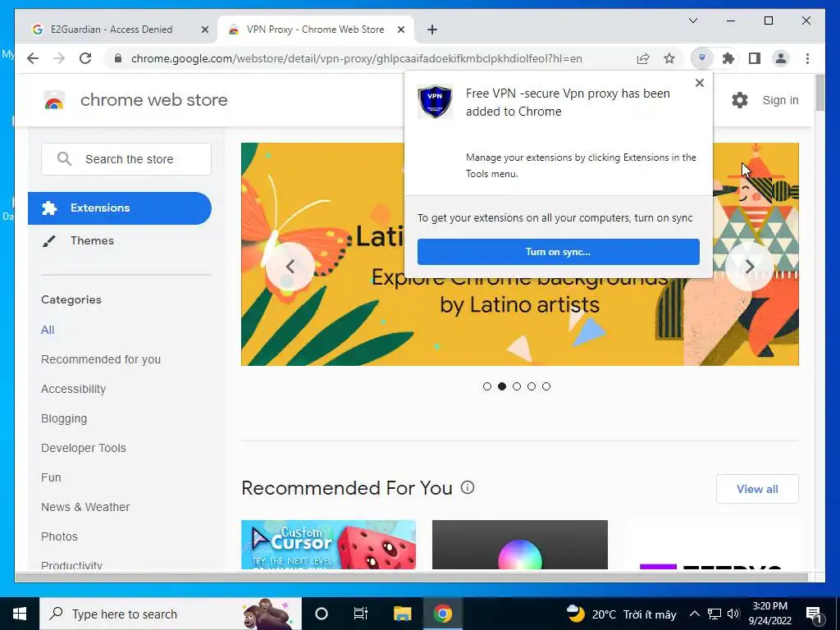Close the extension-added notification popup

(x=699, y=83)
